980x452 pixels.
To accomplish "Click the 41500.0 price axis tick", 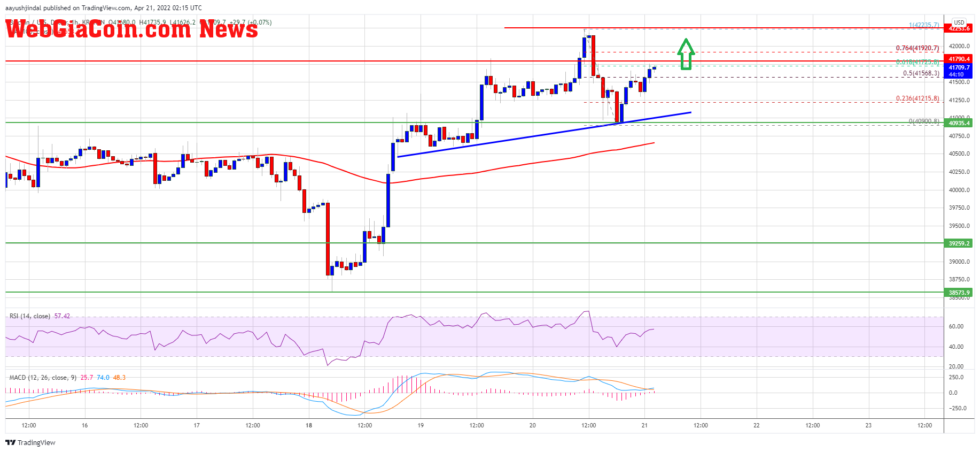I will pyautogui.click(x=959, y=82).
